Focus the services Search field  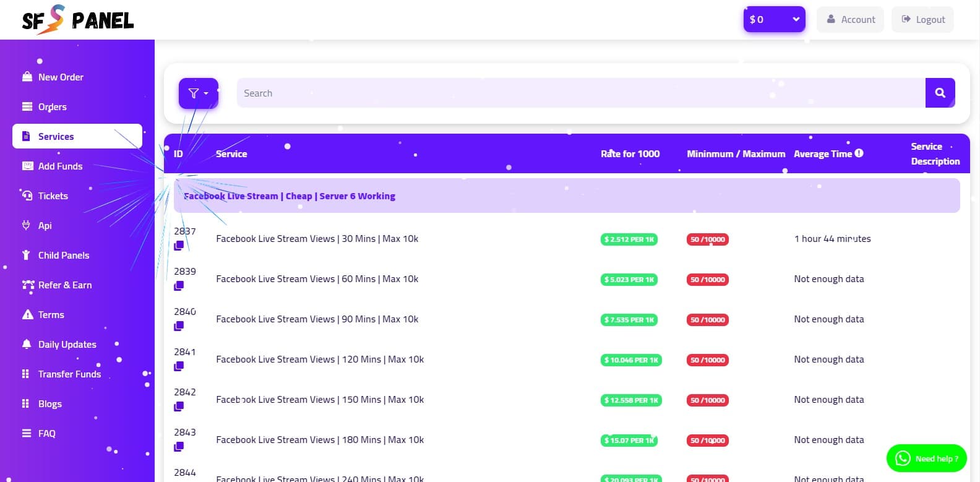(x=580, y=93)
